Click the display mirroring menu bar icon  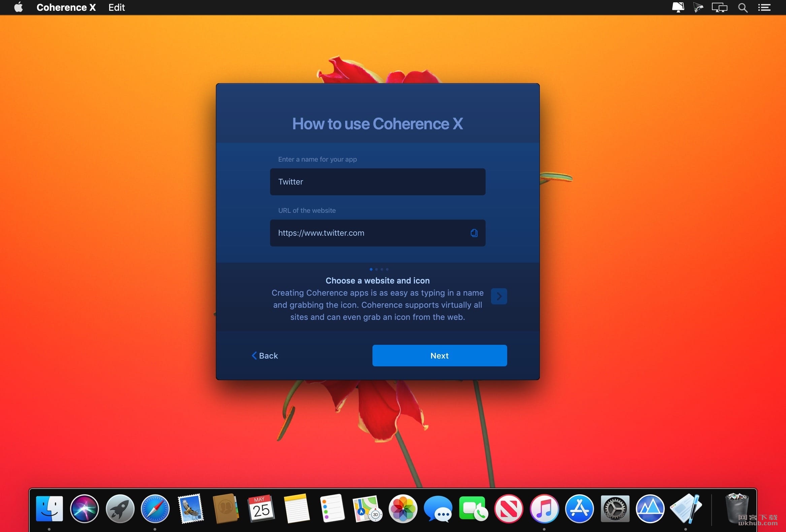tap(719, 7)
